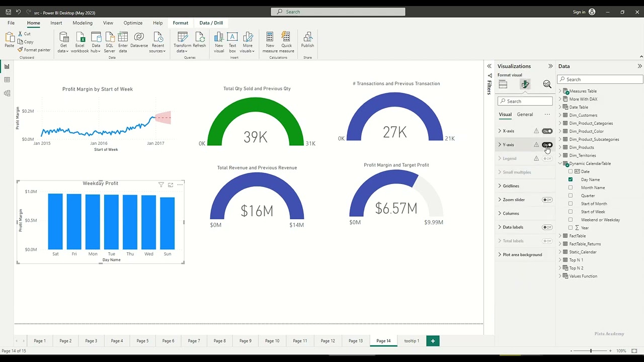Switch to General formatting tab

coord(525,115)
